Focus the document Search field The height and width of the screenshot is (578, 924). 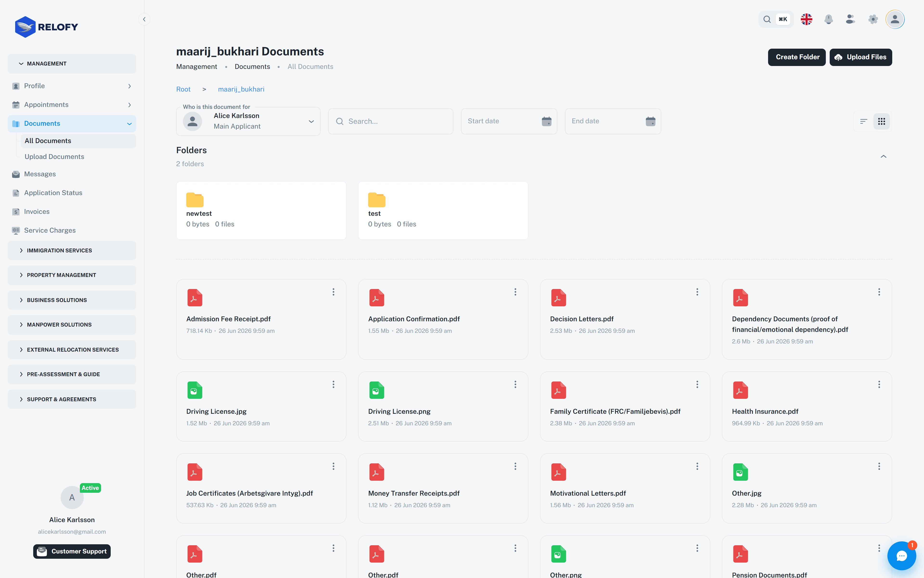[x=391, y=121]
